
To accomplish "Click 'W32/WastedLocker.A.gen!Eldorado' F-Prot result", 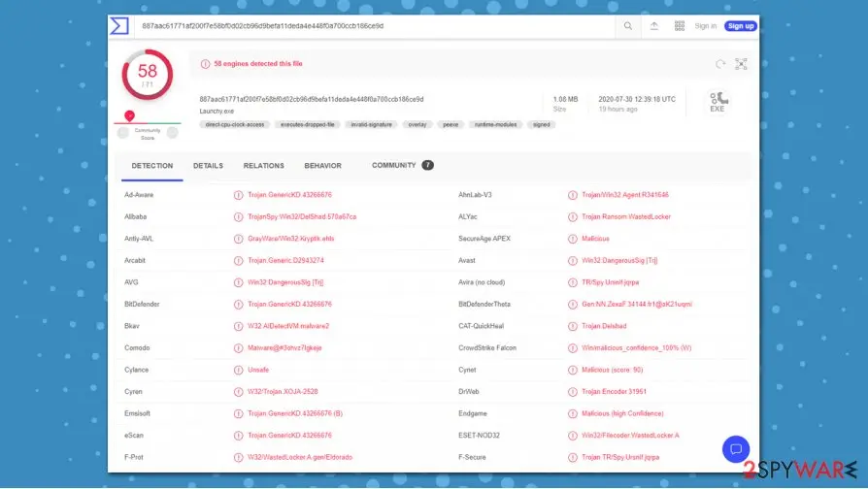I will coord(299,458).
